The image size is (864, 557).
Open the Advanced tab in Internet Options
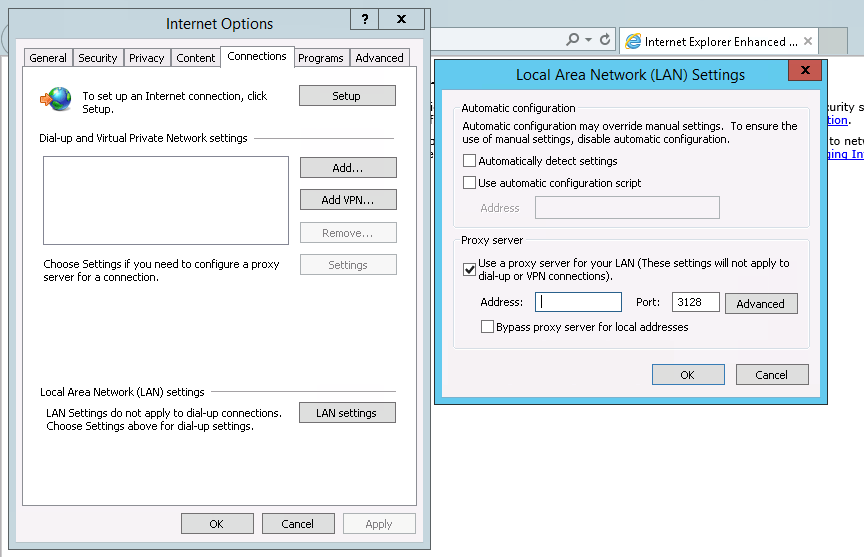point(380,58)
